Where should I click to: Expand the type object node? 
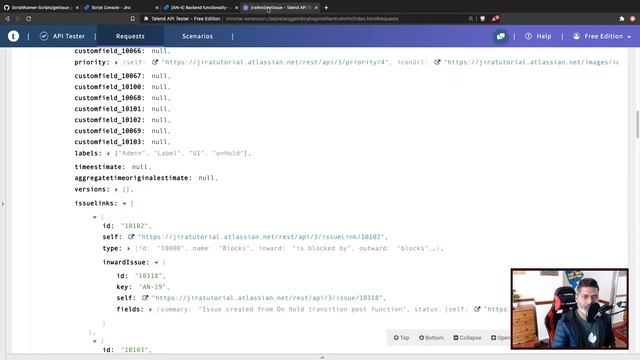coord(129,249)
